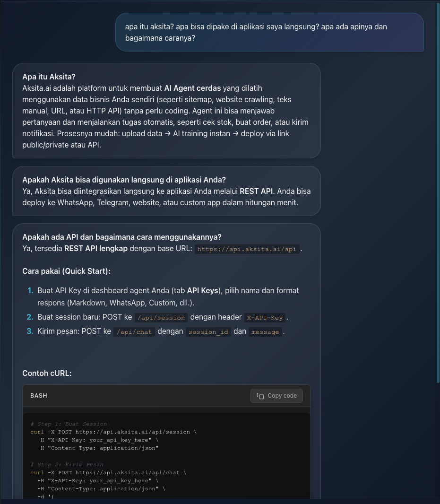Viewport: 440px width, 504px height.
Task: Click the session_id code chip
Action: tap(208, 331)
